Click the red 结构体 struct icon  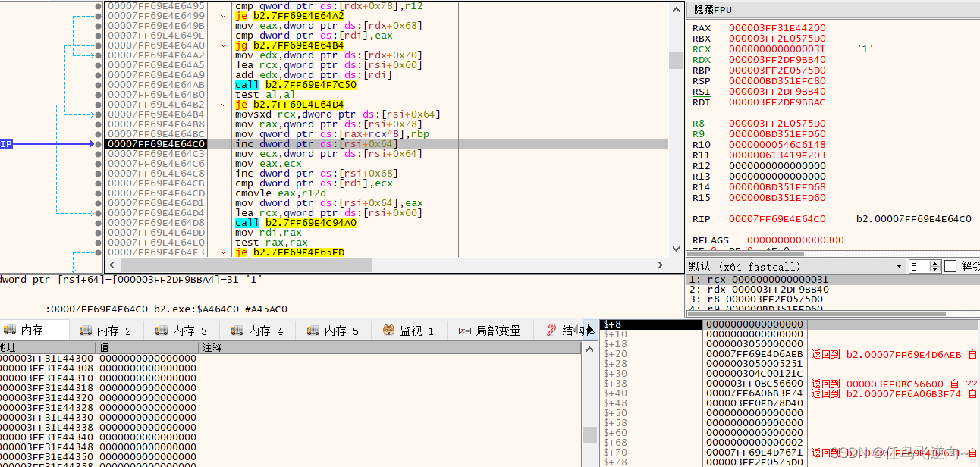[551, 330]
